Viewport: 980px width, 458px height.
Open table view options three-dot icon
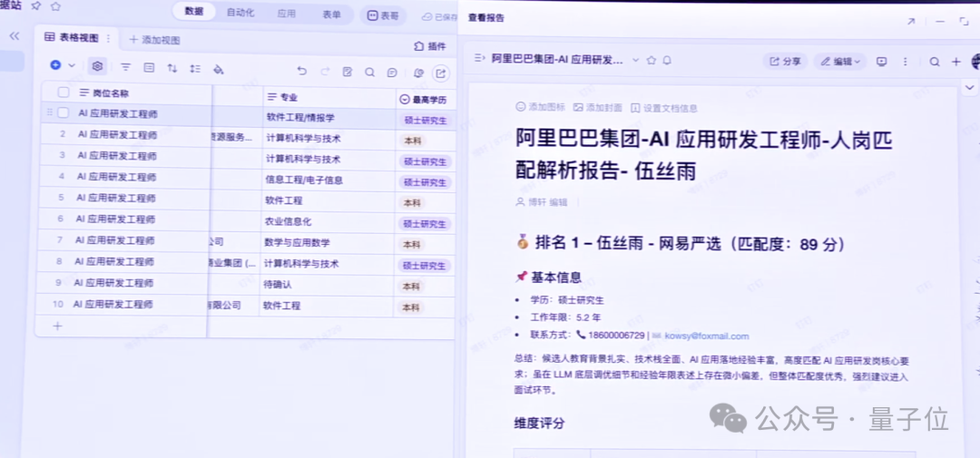107,38
